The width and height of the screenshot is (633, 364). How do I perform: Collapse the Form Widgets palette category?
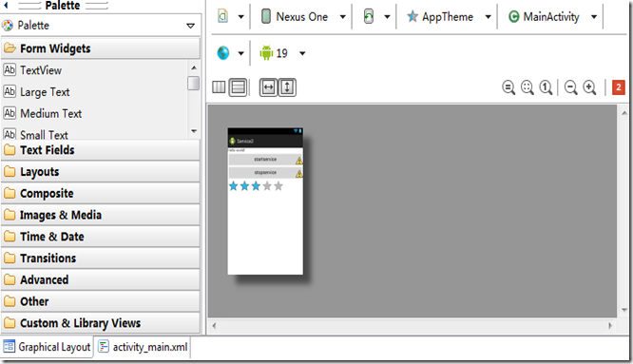point(101,48)
